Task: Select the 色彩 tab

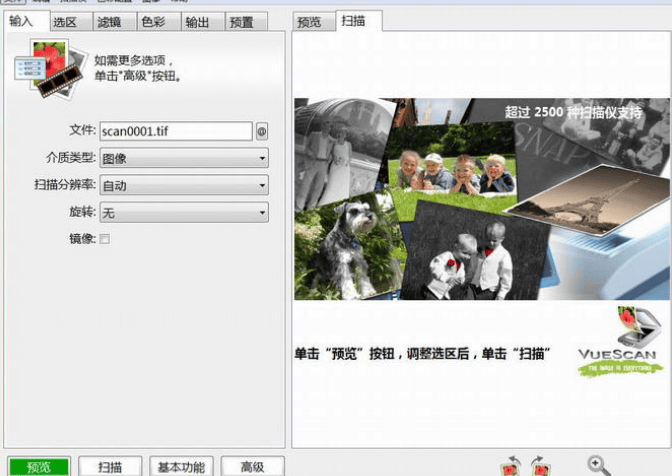Action: [154, 21]
